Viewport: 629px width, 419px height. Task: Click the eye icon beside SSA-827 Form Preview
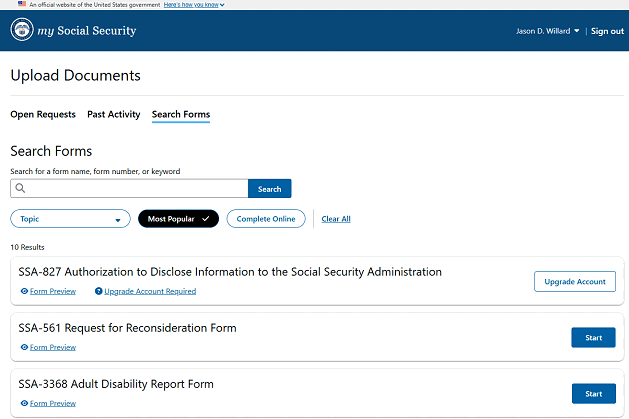pyautogui.click(x=24, y=292)
